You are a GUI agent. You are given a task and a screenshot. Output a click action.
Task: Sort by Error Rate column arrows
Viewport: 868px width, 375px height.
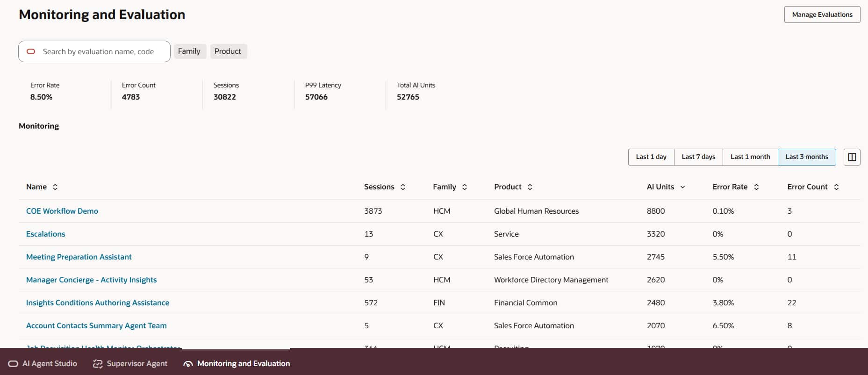(756, 187)
